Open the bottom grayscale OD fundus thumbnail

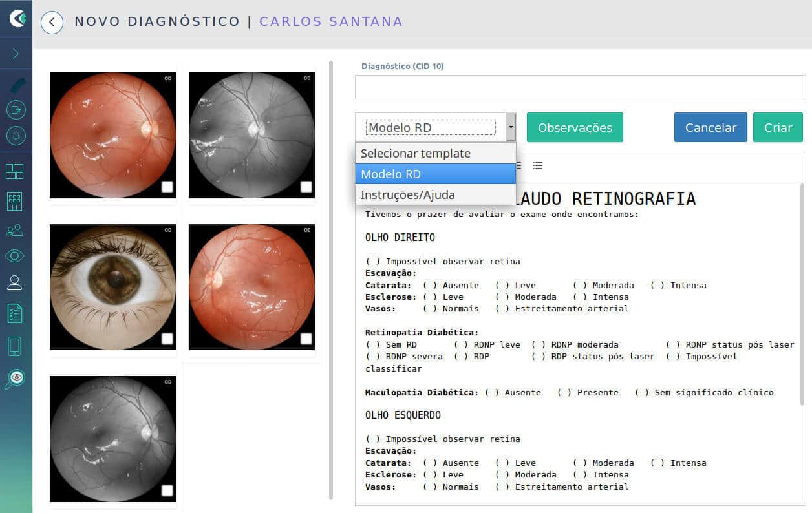coord(112,439)
